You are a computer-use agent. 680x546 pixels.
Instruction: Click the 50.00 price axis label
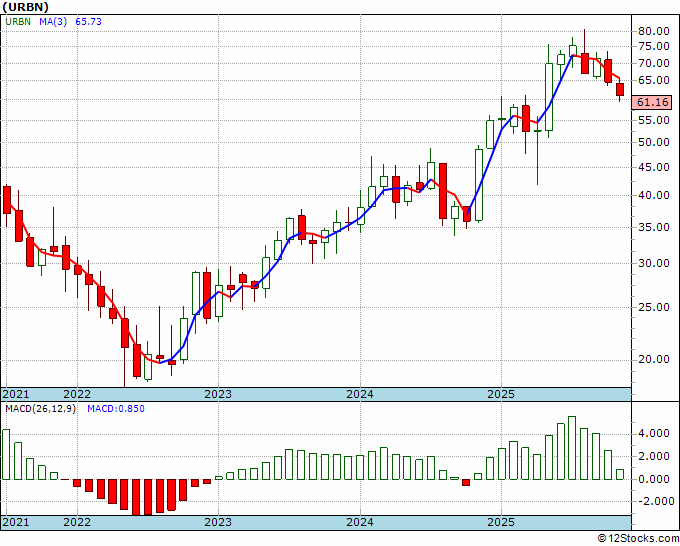point(654,142)
